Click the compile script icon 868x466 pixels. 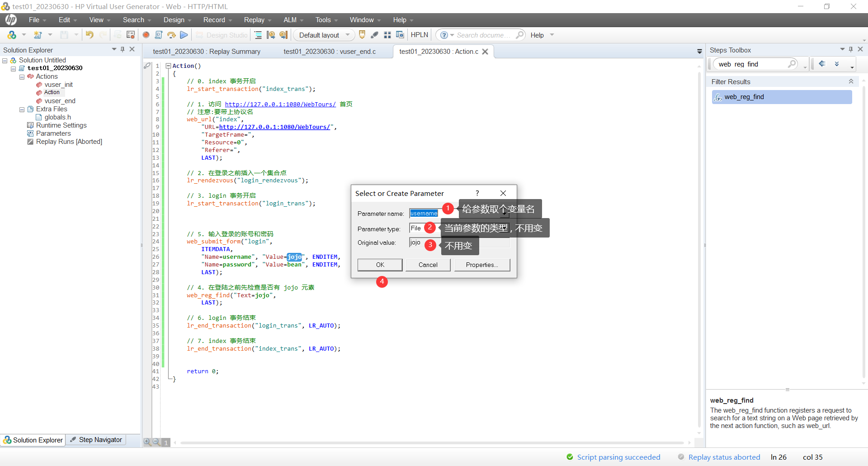tap(159, 35)
